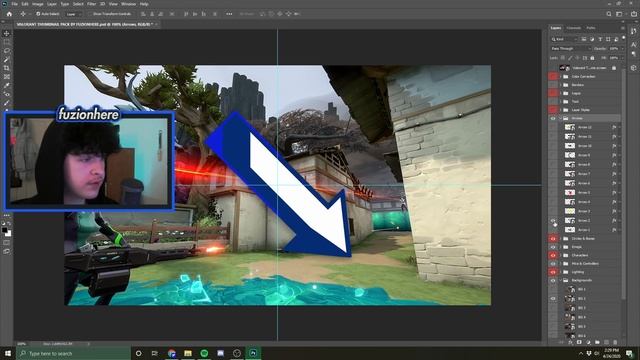Open File Explorer from the taskbar
Viewport: 640px width, 360px height.
click(x=188, y=353)
